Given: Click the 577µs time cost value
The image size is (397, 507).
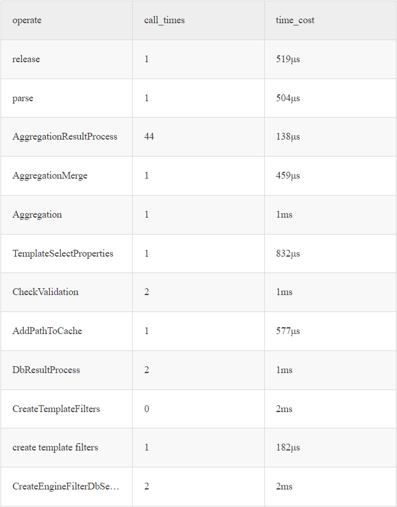Looking at the screenshot, I should [x=288, y=331].
